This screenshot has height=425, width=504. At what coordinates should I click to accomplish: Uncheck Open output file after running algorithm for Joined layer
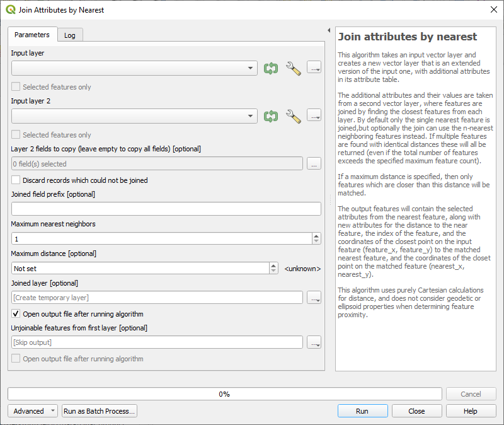pyautogui.click(x=16, y=314)
